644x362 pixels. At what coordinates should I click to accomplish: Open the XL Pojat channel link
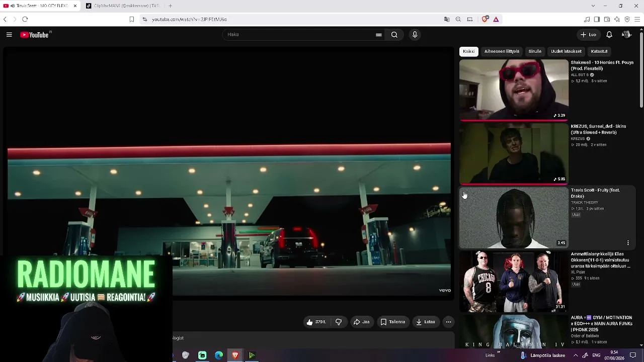[x=578, y=272]
